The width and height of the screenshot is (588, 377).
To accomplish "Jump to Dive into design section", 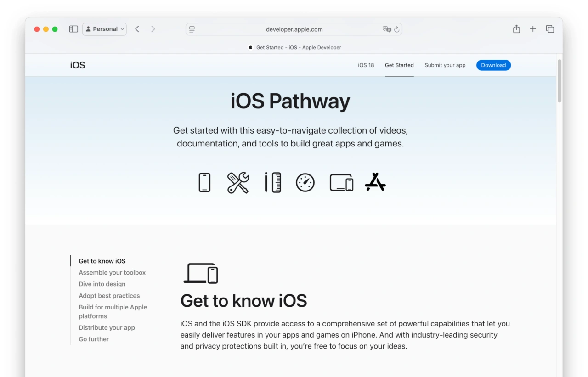I will 102,284.
